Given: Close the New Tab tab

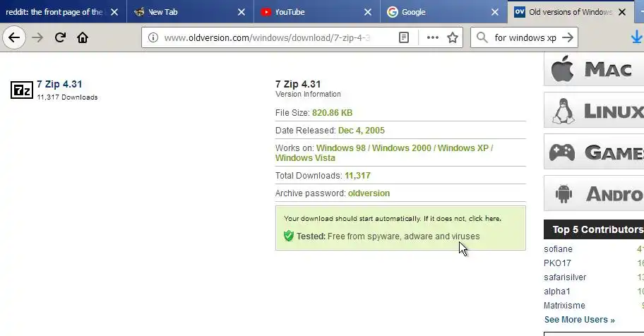Looking at the screenshot, I should point(241,12).
